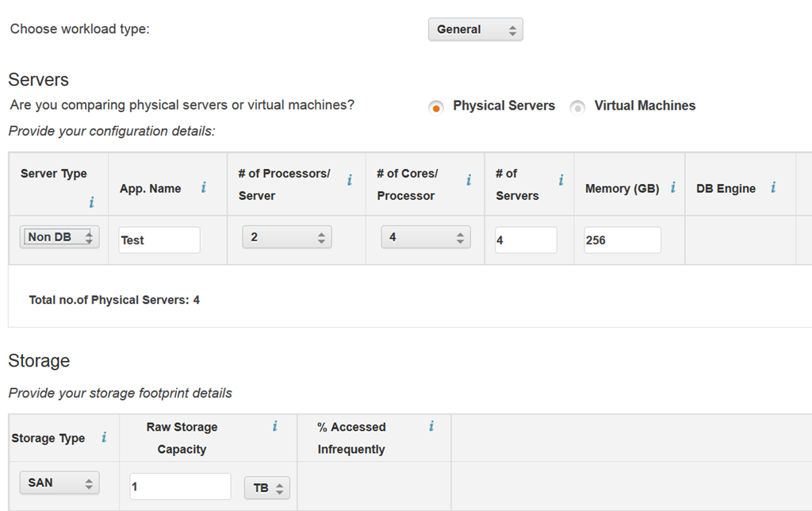The height and width of the screenshot is (511, 812).
Task: Click the Storage Type info icon
Action: point(103,437)
